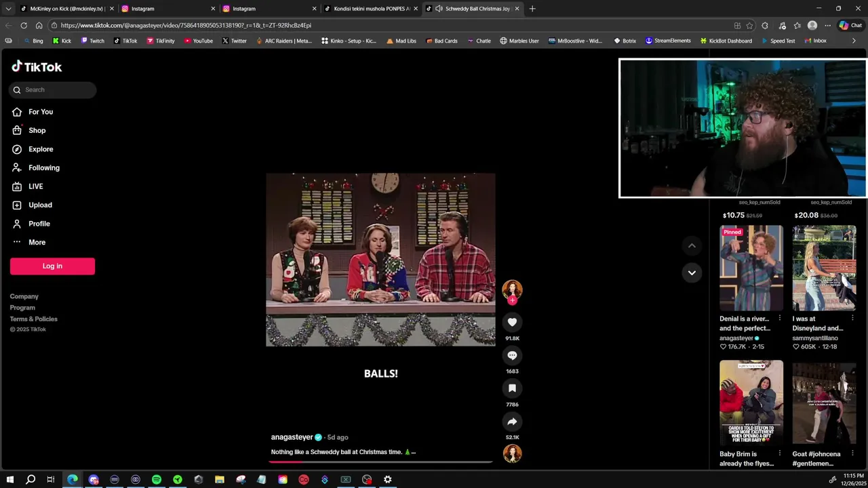This screenshot has width=868, height=488.
Task: Open Settings gear from the taskbar
Action: (388, 480)
